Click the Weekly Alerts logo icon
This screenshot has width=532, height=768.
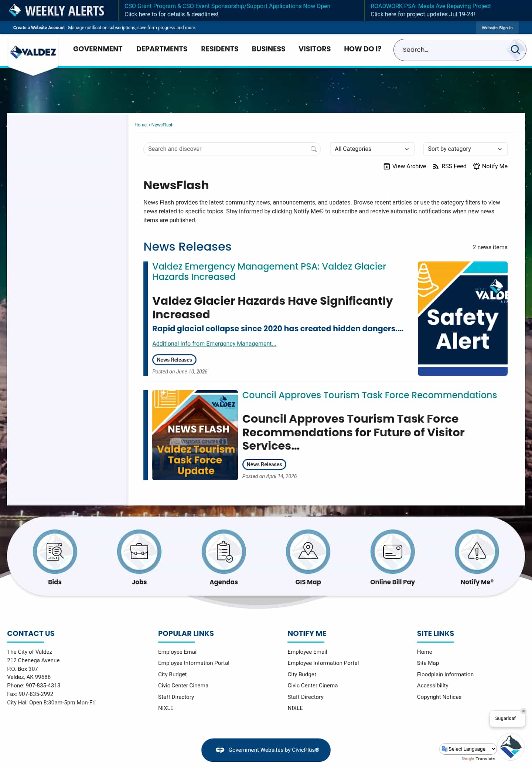click(x=15, y=10)
